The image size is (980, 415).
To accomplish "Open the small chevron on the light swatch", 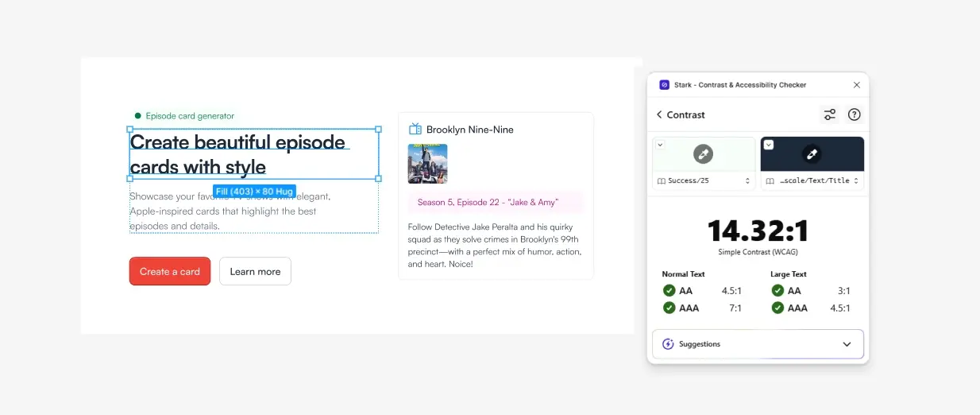I will [x=660, y=144].
